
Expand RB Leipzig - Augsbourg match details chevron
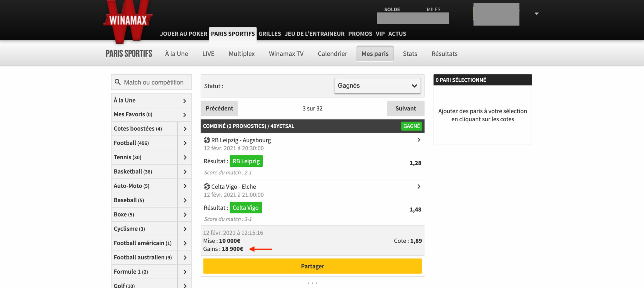coord(419,140)
